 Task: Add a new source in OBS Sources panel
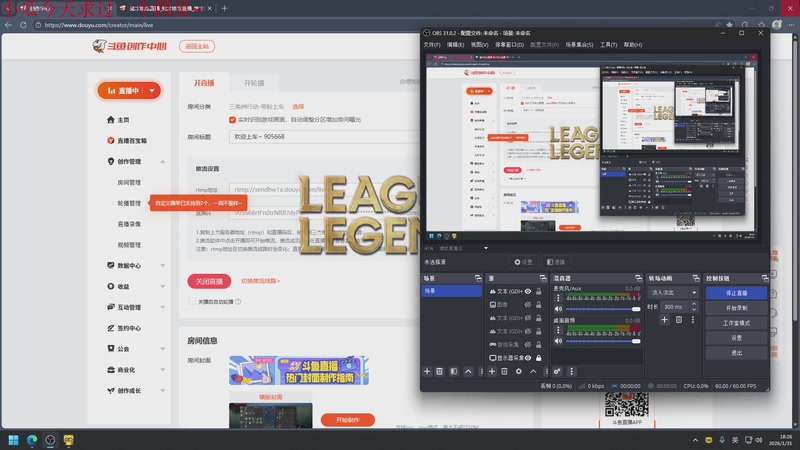[492, 371]
